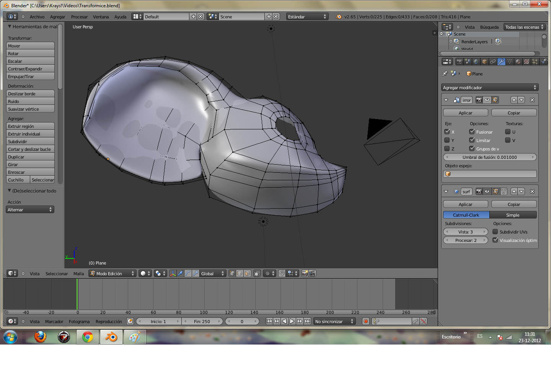
Task: Move the Subsurf modifier up
Action: [x=514, y=191]
